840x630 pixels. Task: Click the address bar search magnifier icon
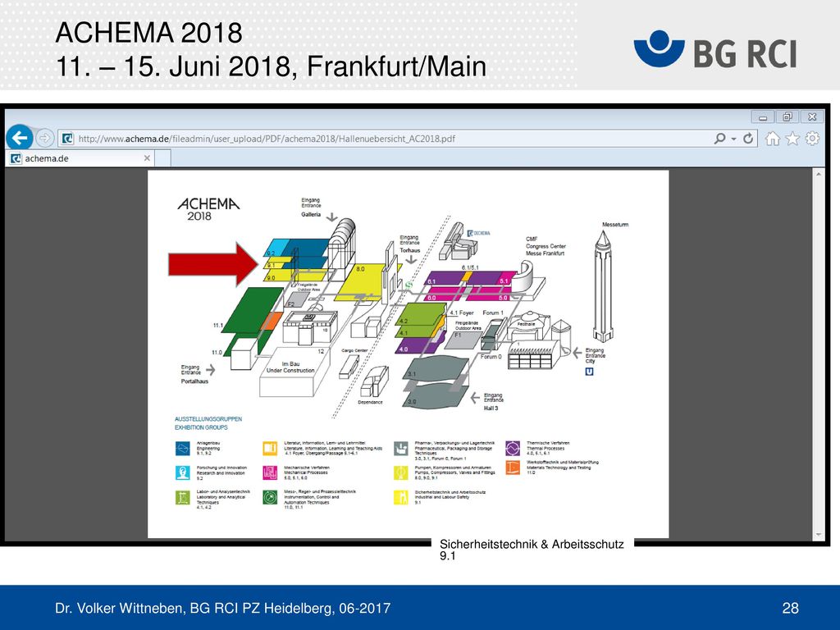[720, 138]
